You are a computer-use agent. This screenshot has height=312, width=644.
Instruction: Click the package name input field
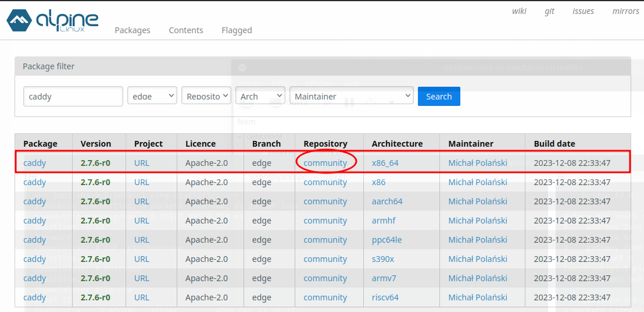tap(73, 97)
